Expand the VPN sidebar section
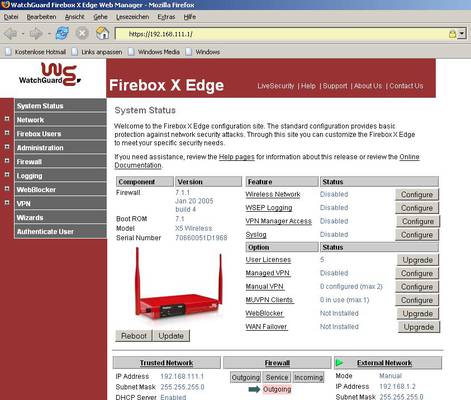This screenshot has height=400, width=471. (7, 203)
